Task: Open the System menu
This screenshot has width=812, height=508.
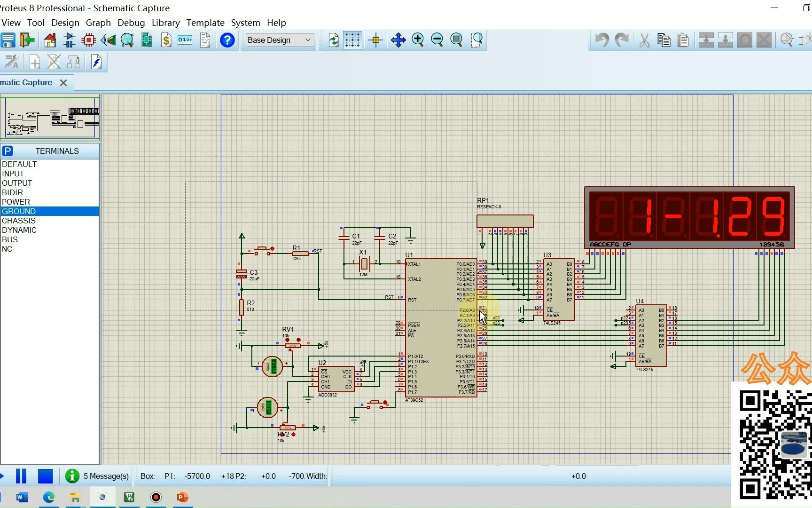Action: click(245, 23)
